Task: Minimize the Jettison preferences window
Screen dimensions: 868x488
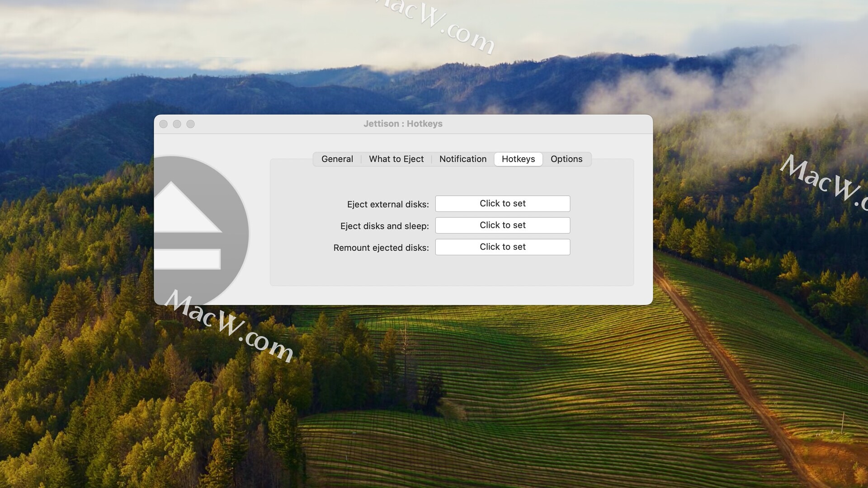Action: click(x=177, y=124)
